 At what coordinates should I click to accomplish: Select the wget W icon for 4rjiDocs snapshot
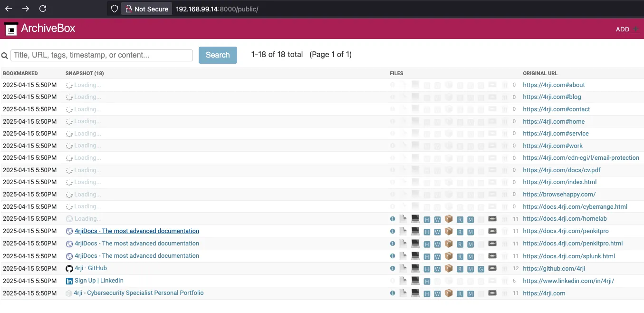(437, 231)
